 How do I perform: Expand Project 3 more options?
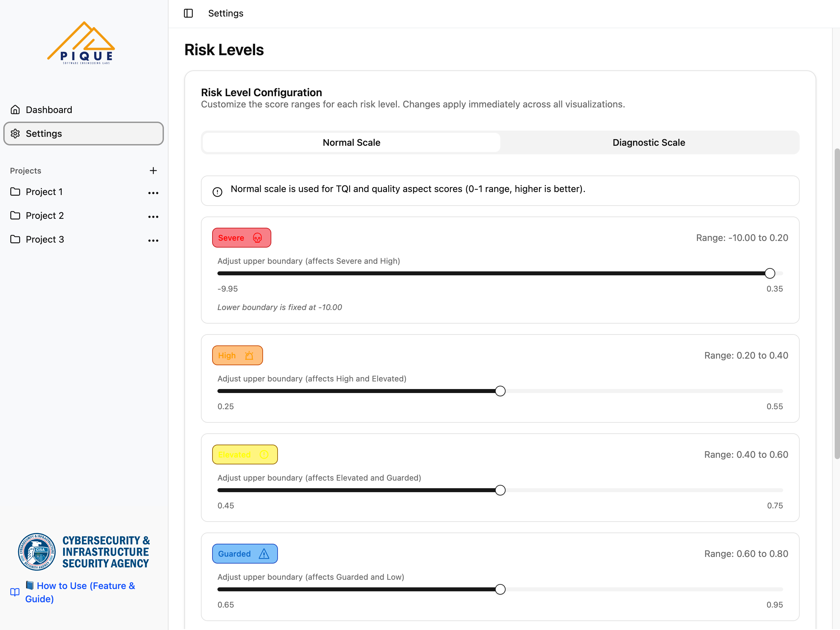[x=153, y=240]
